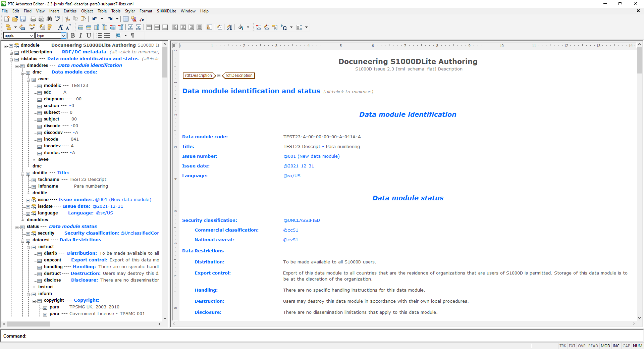Open the type dropdown list
The height and width of the screenshot is (349, 644).
[64, 36]
